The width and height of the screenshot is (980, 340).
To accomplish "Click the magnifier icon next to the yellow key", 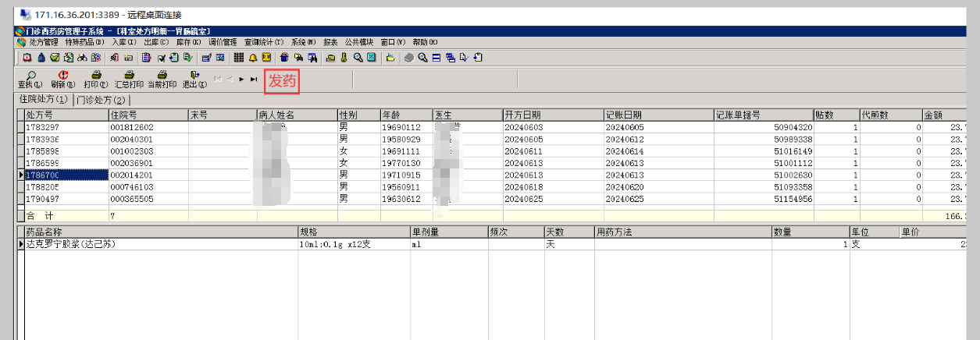I will (x=357, y=58).
